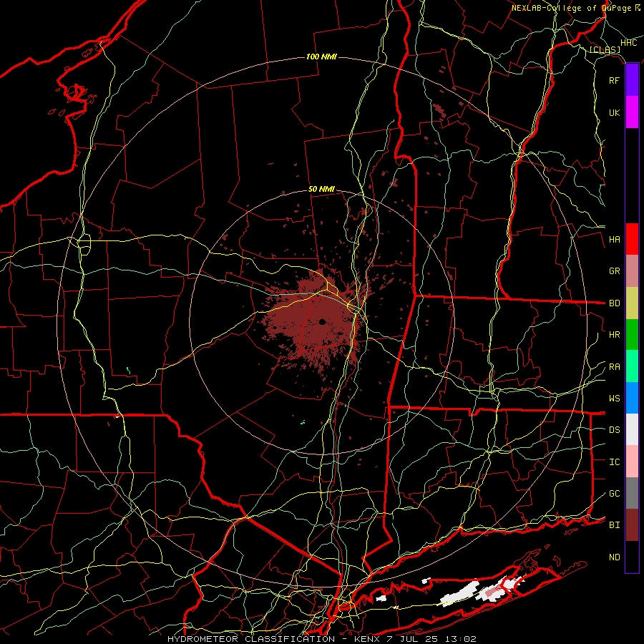This screenshot has height=644, width=644.
Task: Click the '[CLAS]' legend header
Action: point(605,50)
